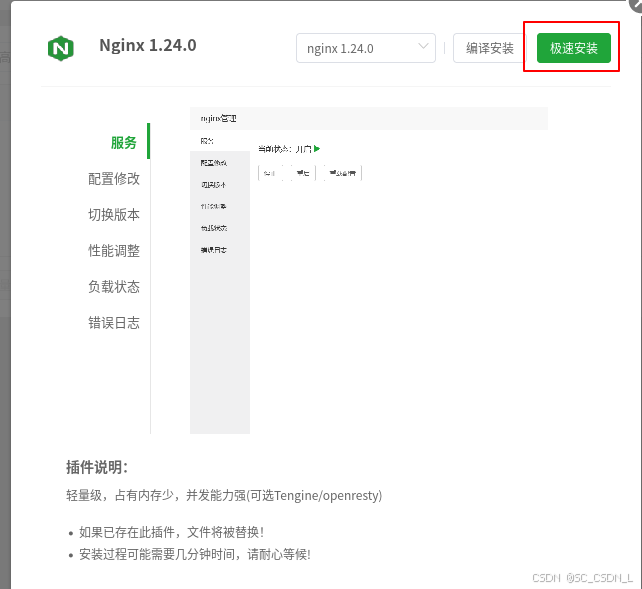Select the 性能调整 tab
642x589 pixels.
click(114, 250)
